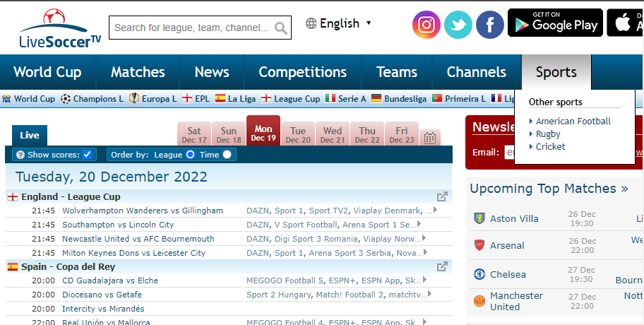
Task: Open the World Cup main menu
Action: pos(47,72)
